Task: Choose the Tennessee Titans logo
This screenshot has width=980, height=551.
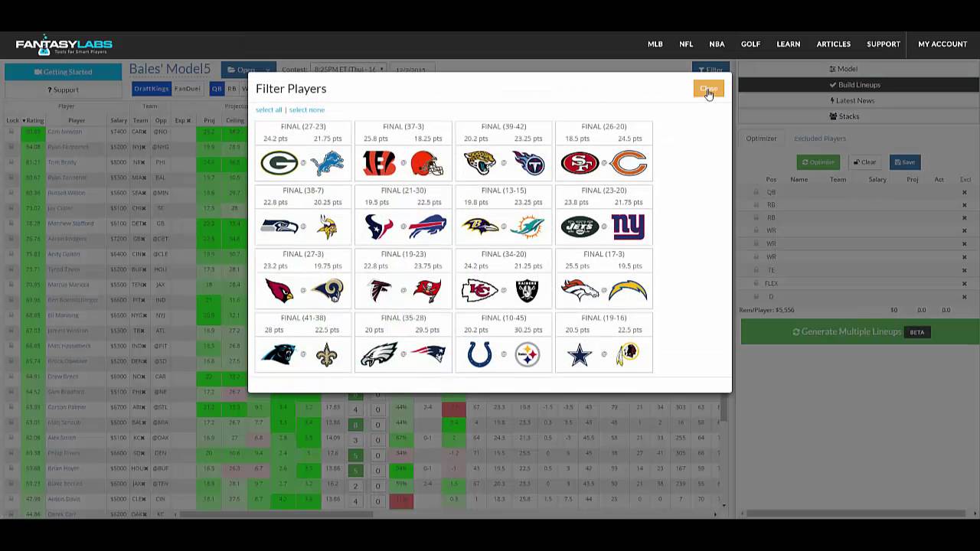Action: [528, 163]
